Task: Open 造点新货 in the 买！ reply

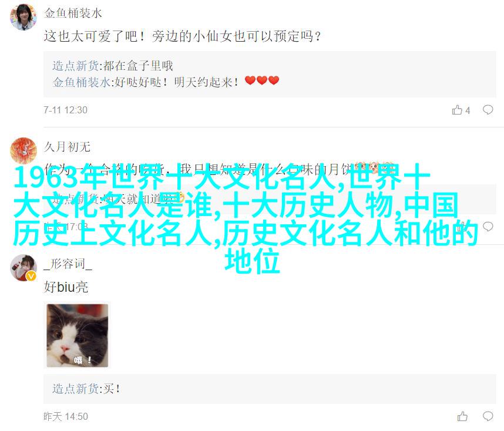Action: pos(76,389)
